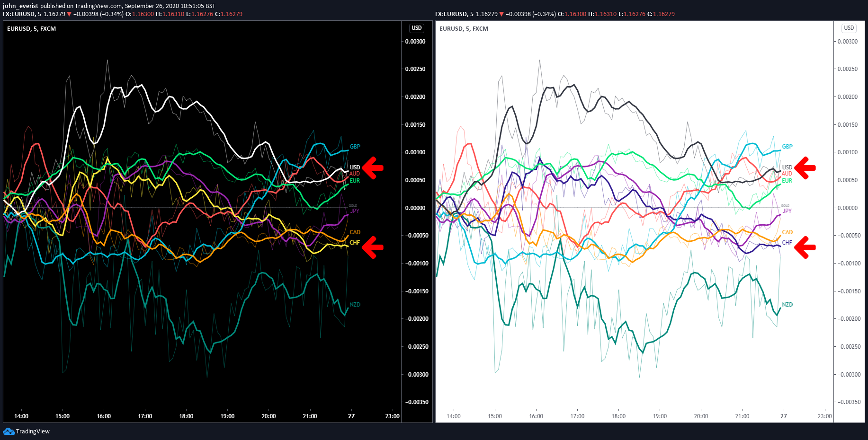Screen dimensions: 868x440
Task: Click the 14:00 time label on dark chart
Action: [21, 416]
